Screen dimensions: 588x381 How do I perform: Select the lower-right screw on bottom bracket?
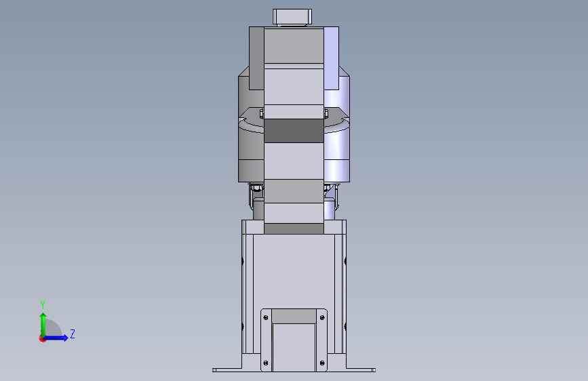[x=322, y=363]
